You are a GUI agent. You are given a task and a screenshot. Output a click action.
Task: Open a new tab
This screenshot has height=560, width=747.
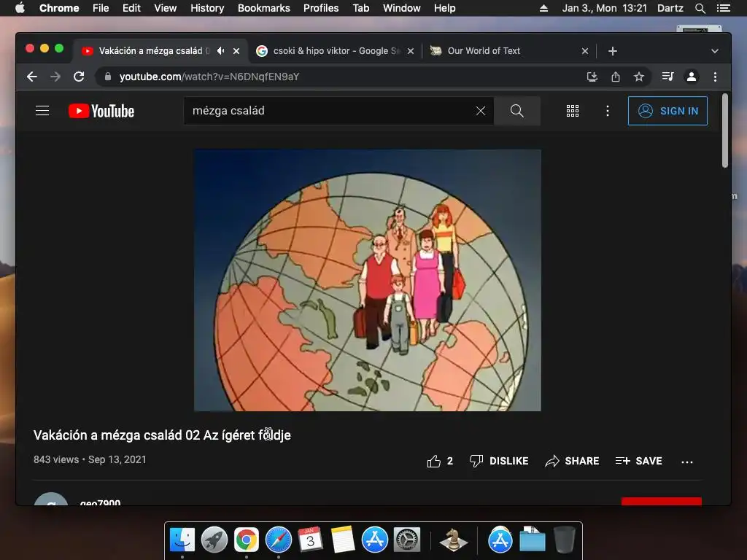[613, 51]
